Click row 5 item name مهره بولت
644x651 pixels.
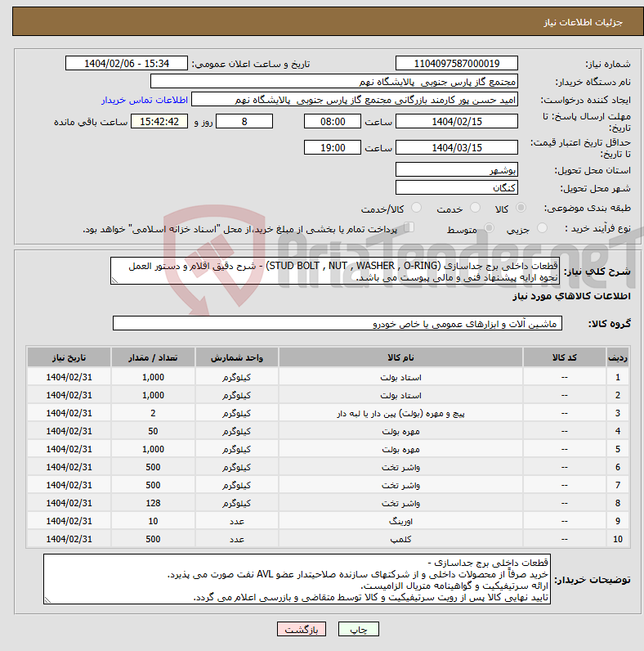[x=400, y=449]
